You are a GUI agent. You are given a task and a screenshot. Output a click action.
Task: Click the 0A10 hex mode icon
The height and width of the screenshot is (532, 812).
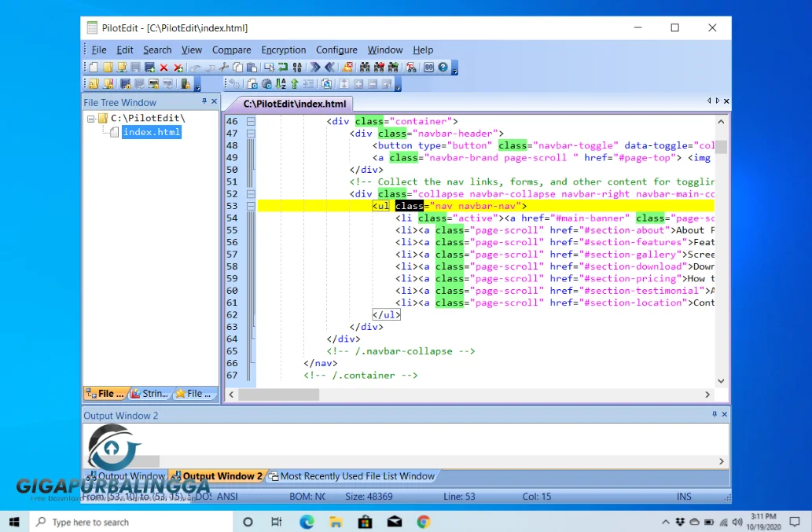click(297, 68)
